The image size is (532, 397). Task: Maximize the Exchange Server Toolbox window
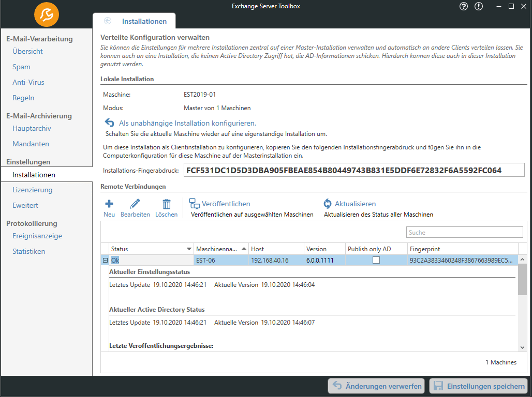pos(511,6)
